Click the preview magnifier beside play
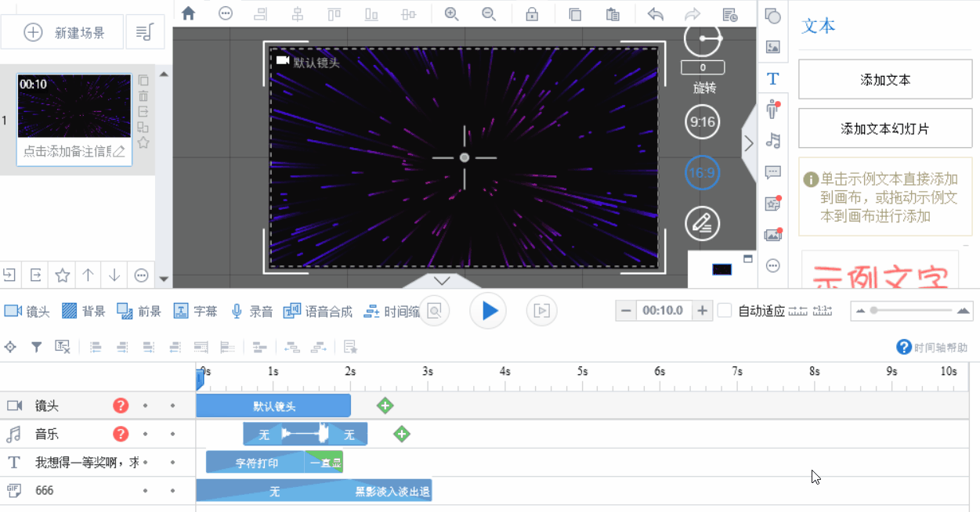980x512 pixels. tap(434, 311)
